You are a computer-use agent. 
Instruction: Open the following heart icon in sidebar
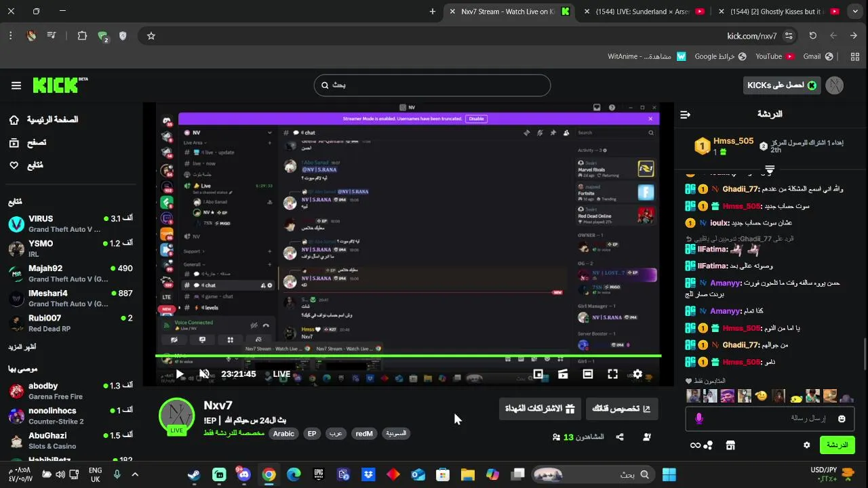tap(14, 165)
